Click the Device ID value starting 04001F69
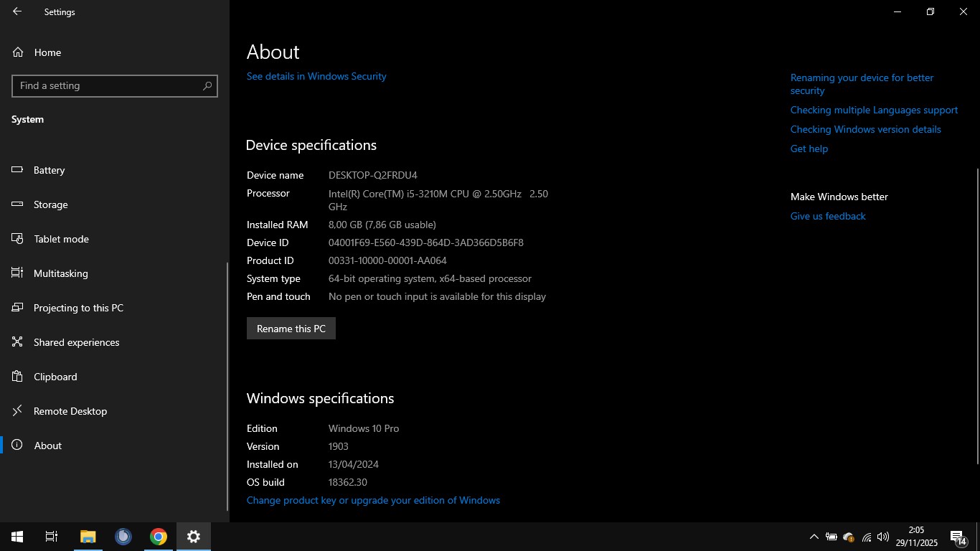This screenshot has height=551, width=980. pos(426,242)
